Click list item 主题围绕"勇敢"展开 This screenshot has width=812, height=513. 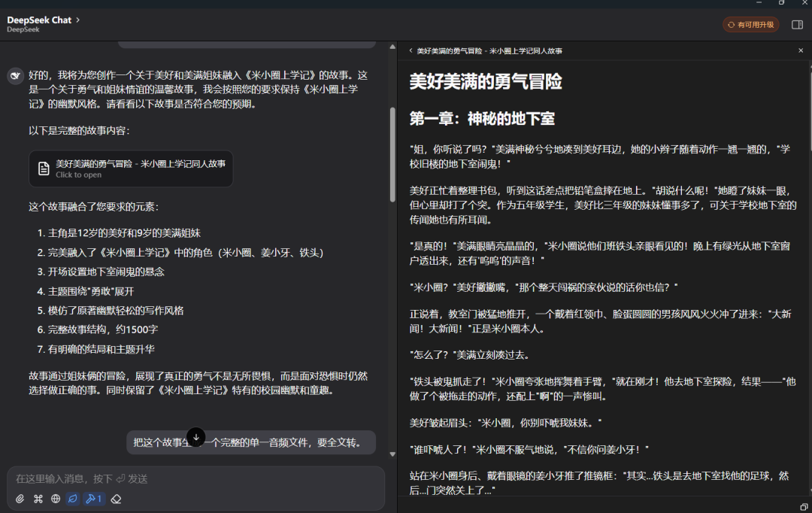pos(91,291)
